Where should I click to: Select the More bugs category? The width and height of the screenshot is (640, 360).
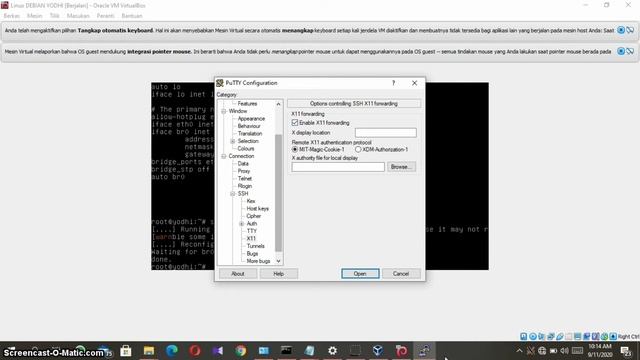coord(258,261)
